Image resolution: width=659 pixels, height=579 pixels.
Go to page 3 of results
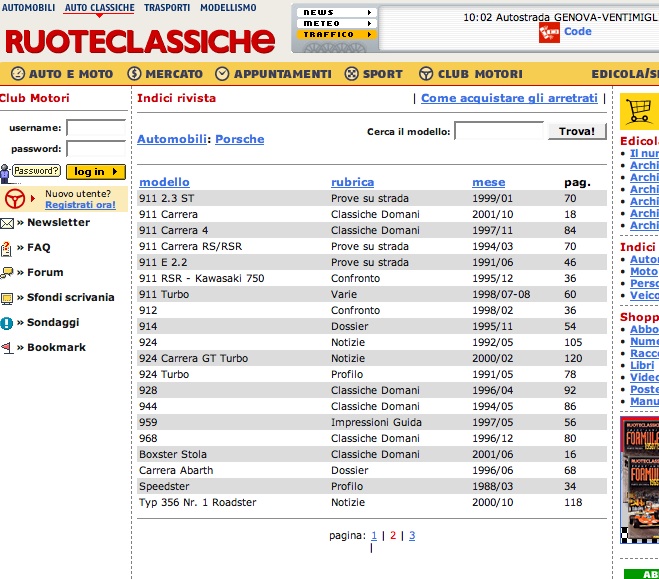[411, 536]
